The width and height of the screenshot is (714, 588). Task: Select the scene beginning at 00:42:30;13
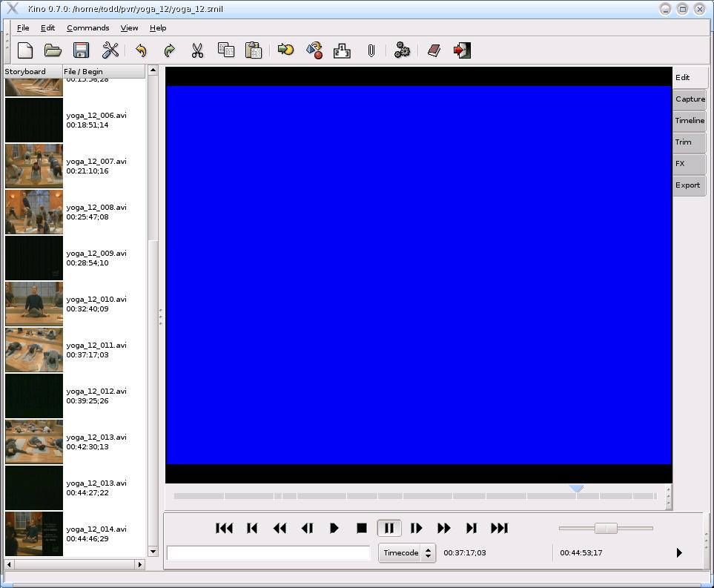point(75,442)
